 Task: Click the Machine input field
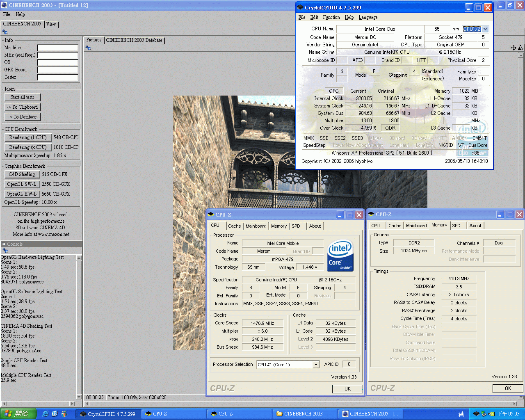[x=58, y=48]
